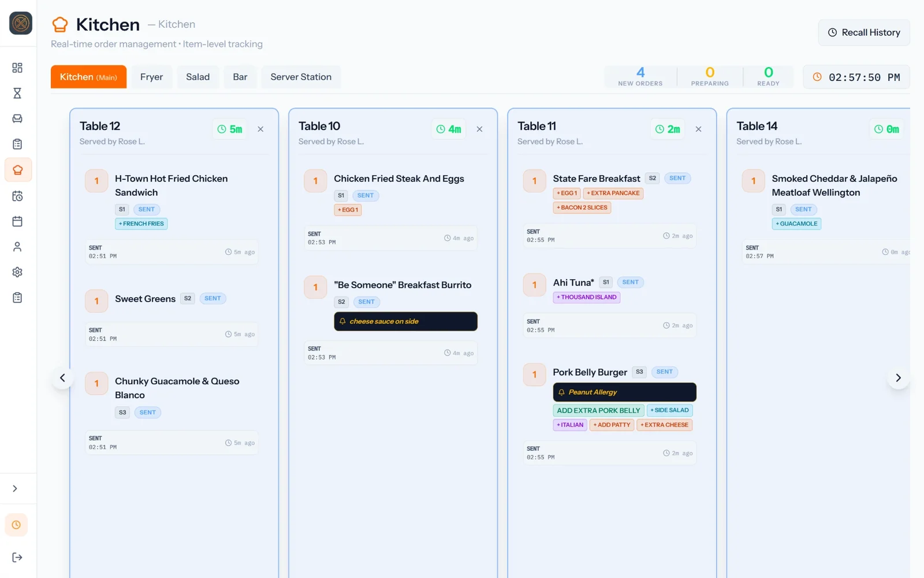The image size is (924, 578).
Task: Select the H-Town Hot Fried Chicken Sandwich item
Action: pyautogui.click(x=171, y=186)
